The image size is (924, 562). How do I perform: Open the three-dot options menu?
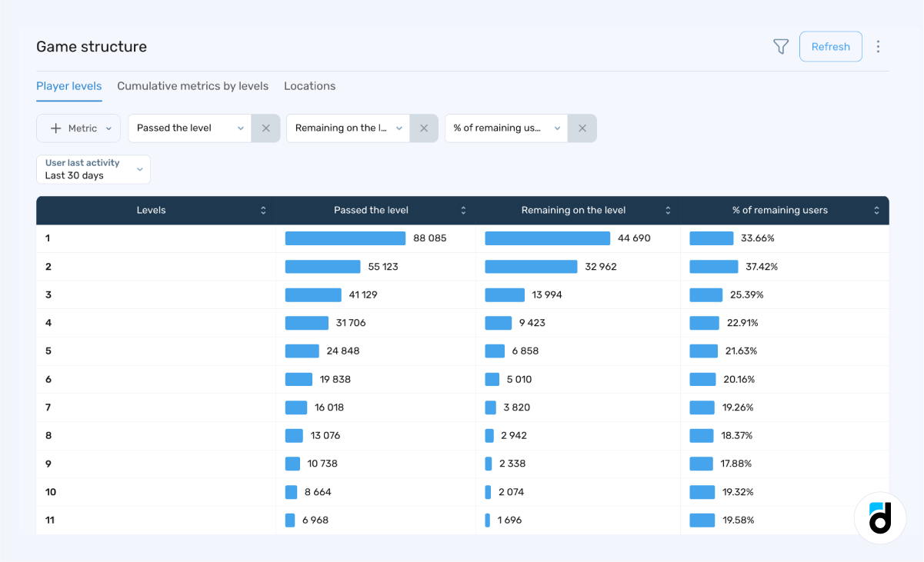tap(878, 46)
